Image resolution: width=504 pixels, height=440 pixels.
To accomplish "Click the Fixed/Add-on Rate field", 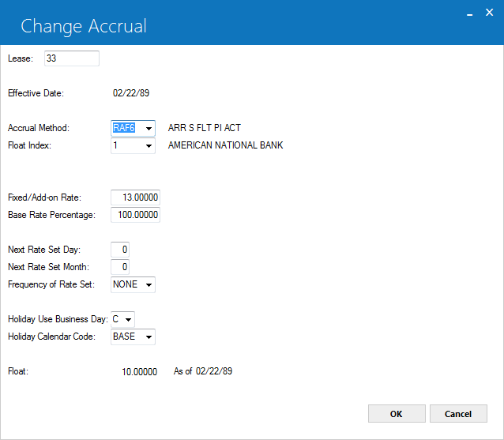I will coord(135,197).
